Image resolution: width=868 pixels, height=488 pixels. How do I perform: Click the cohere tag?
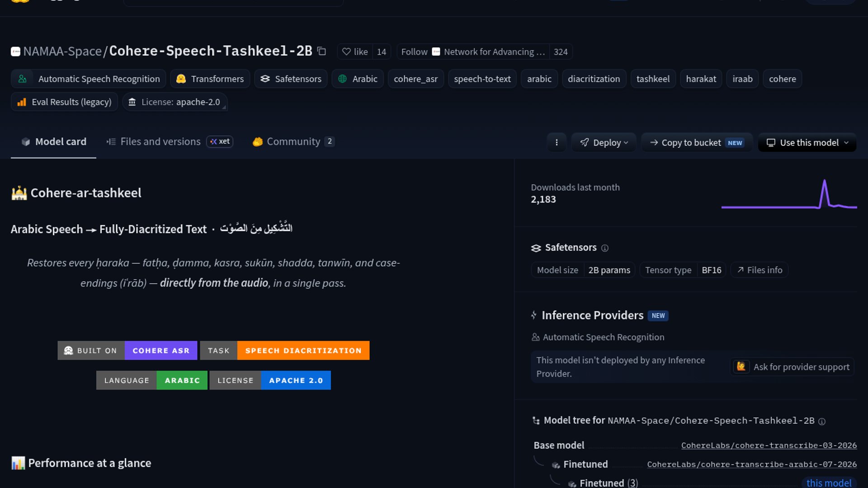pos(782,79)
